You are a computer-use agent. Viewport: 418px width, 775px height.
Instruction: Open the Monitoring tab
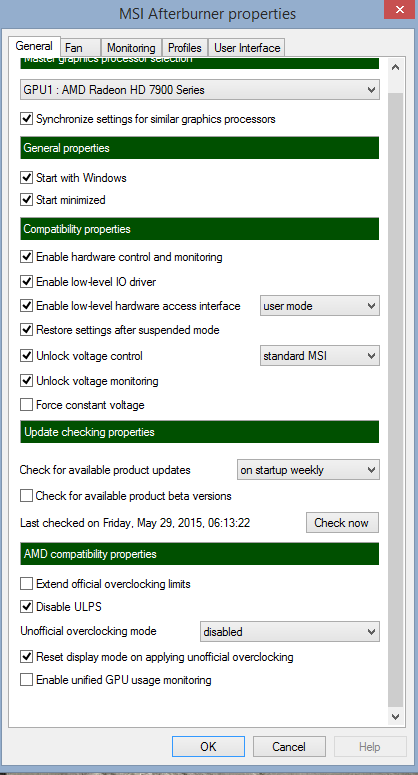point(131,48)
